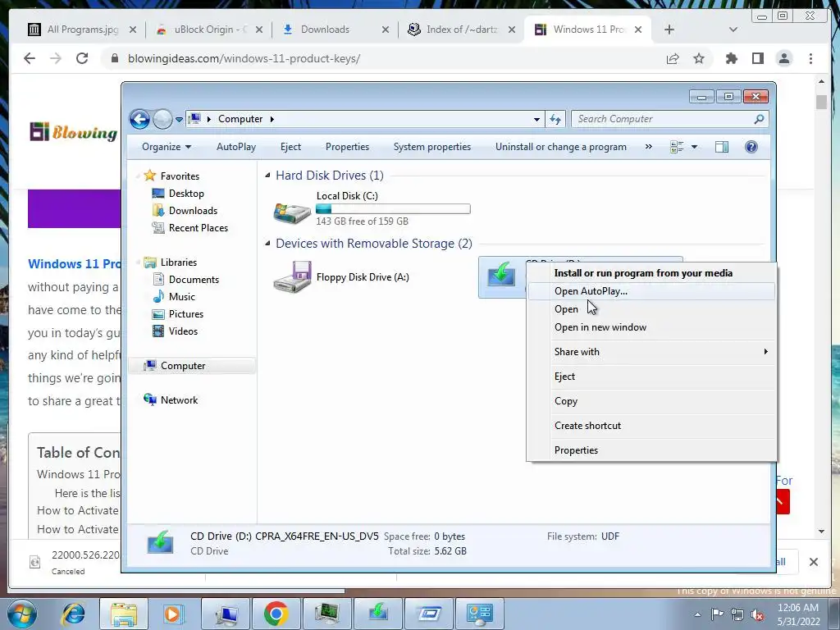The image size is (840, 630).
Task: Expand the Share with submenu
Action: point(651,352)
